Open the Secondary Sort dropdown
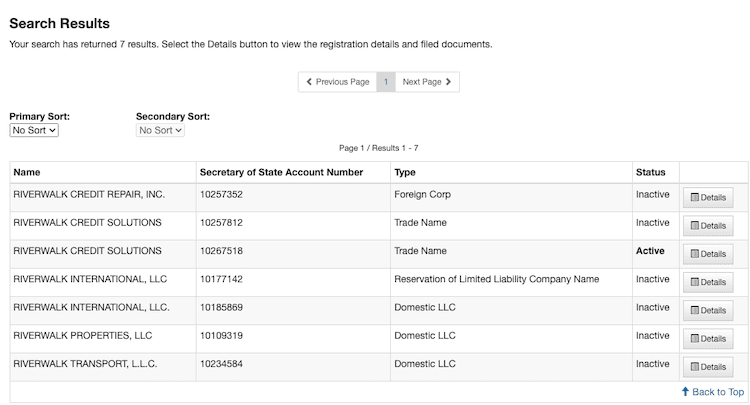This screenshot has width=750, height=405. coord(160,130)
